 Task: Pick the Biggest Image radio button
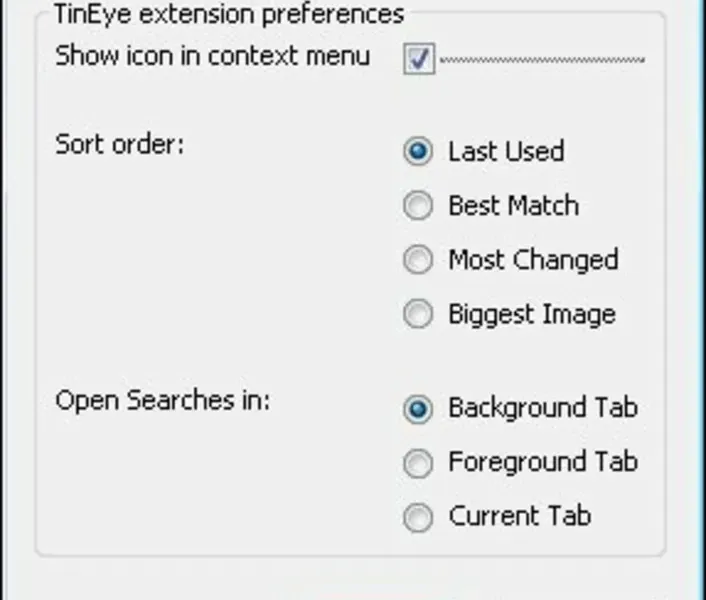[x=418, y=315]
